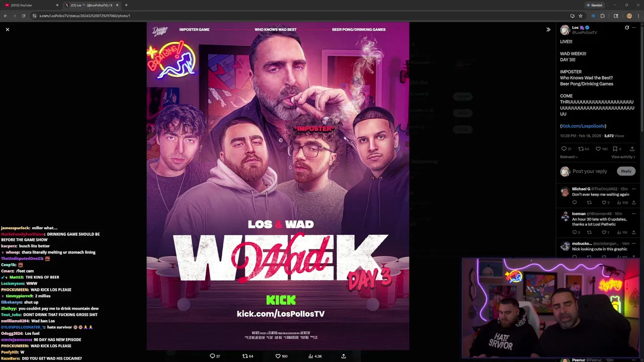Close the X tab
This screenshot has width=644, height=362.
[x=117, y=5]
